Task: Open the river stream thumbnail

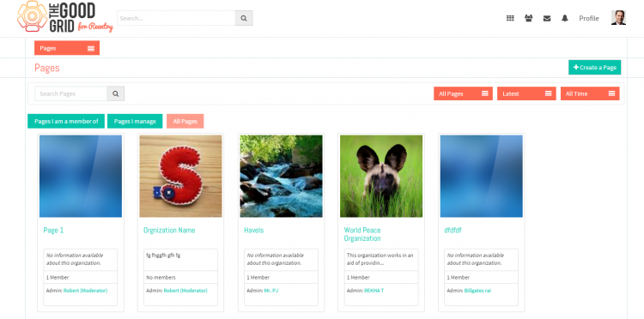Action: click(281, 176)
